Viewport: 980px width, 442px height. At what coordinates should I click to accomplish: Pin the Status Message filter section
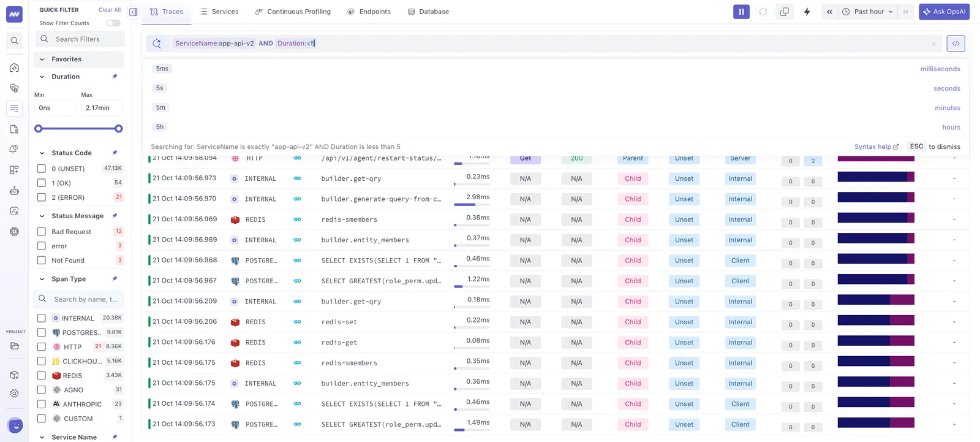(115, 216)
